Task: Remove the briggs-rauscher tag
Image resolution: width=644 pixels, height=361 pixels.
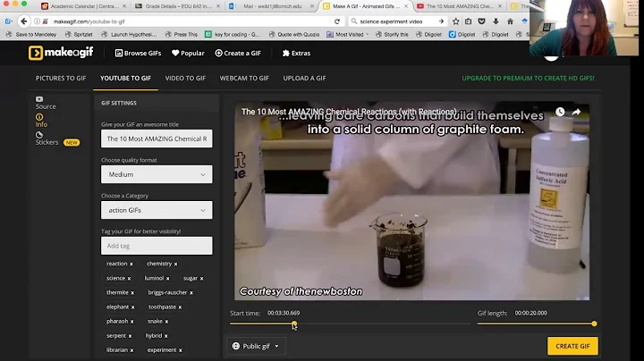Action: [x=191, y=293]
